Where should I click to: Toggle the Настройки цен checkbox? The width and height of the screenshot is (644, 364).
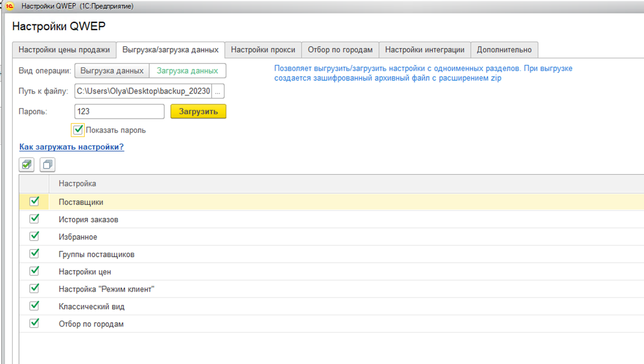coord(35,271)
